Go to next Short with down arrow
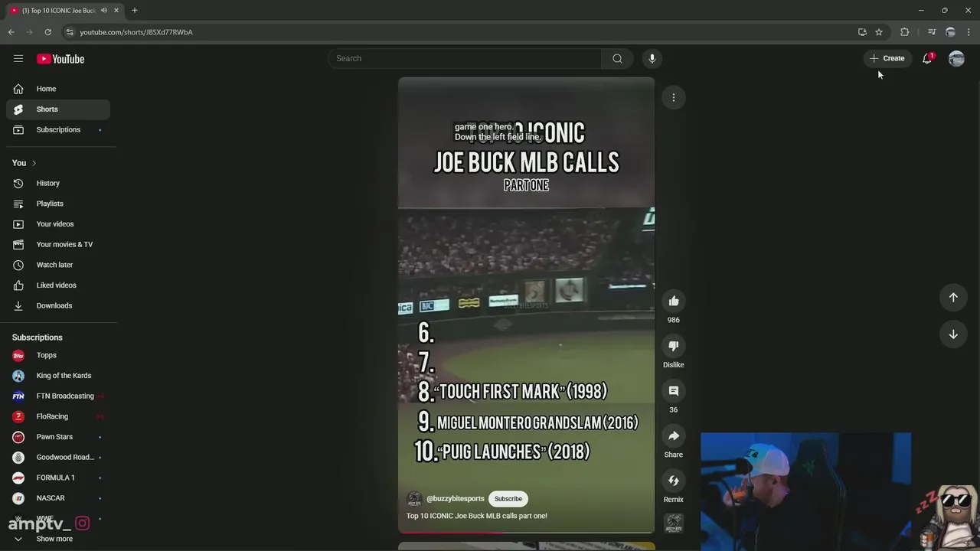980x551 pixels. tap(953, 334)
